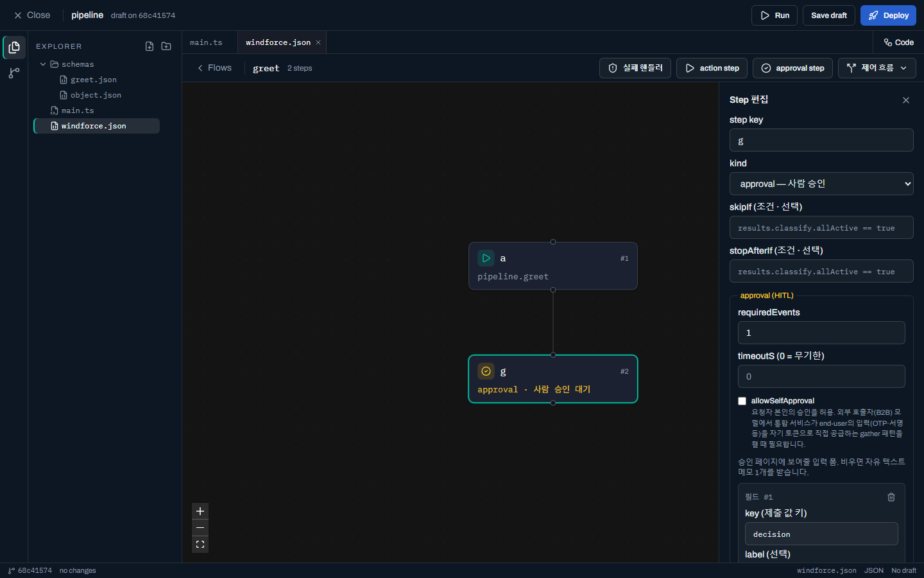Click the Deploy button

[889, 15]
